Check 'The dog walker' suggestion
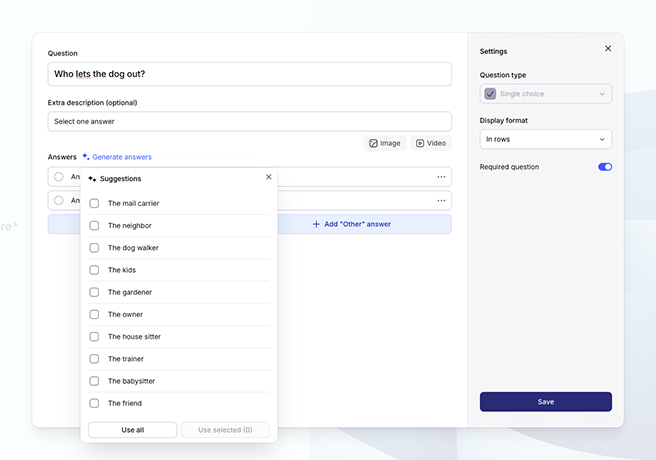Viewport: 656px width, 460px height. [x=94, y=248]
